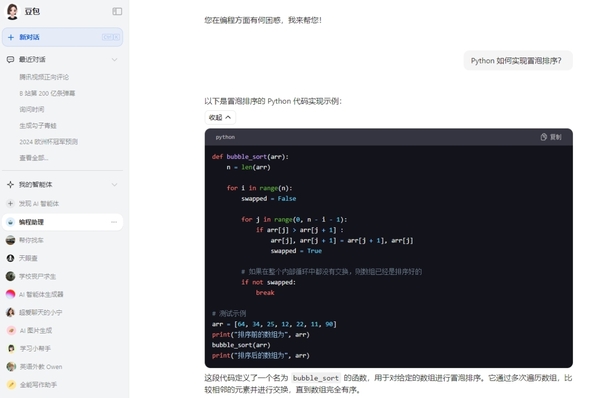The width and height of the screenshot is (600, 398).
Task: Click the 以下是冒泡排序的 Python 代码实现示例 text
Action: 273,101
